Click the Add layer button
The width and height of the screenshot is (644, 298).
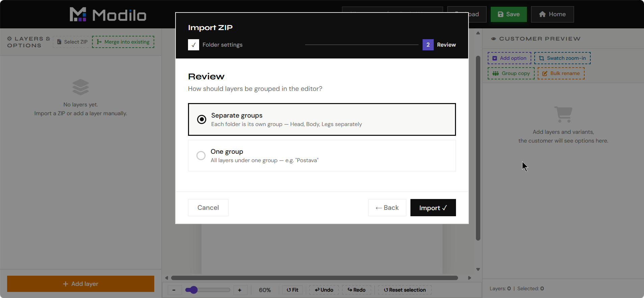point(81,284)
